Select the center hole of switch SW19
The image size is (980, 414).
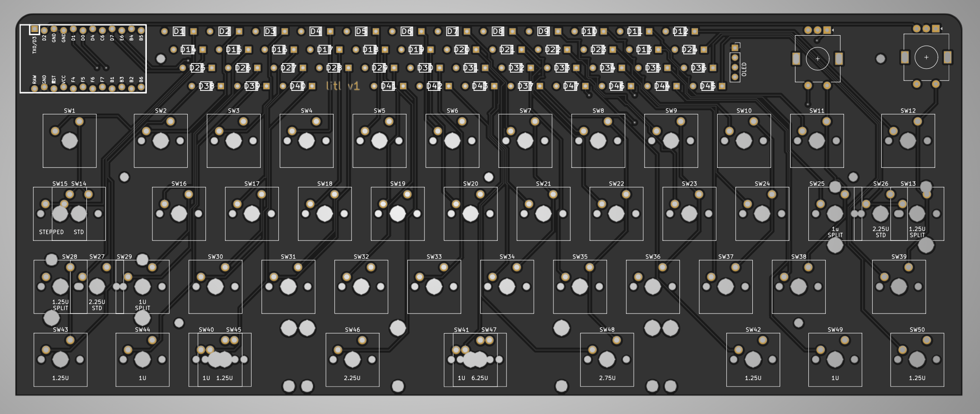(x=397, y=214)
